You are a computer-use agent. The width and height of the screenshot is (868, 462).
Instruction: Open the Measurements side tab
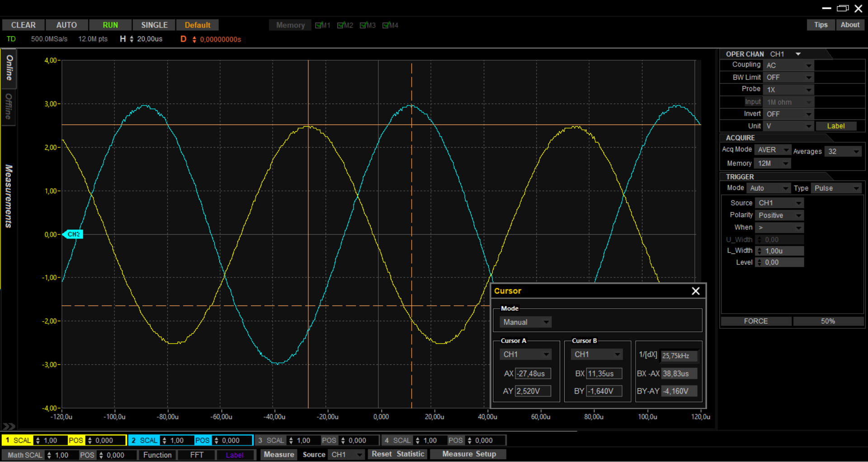(9, 196)
